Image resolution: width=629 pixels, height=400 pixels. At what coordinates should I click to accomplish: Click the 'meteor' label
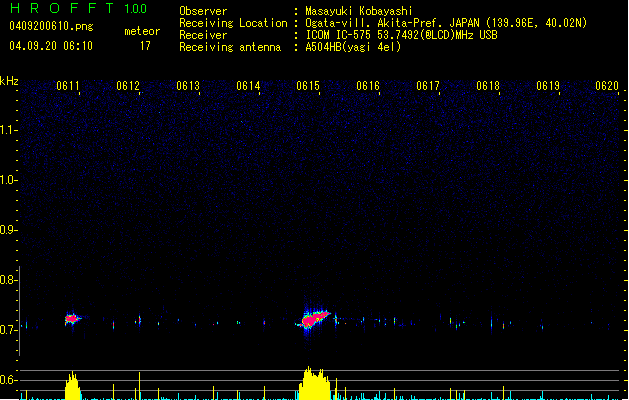[x=142, y=31]
